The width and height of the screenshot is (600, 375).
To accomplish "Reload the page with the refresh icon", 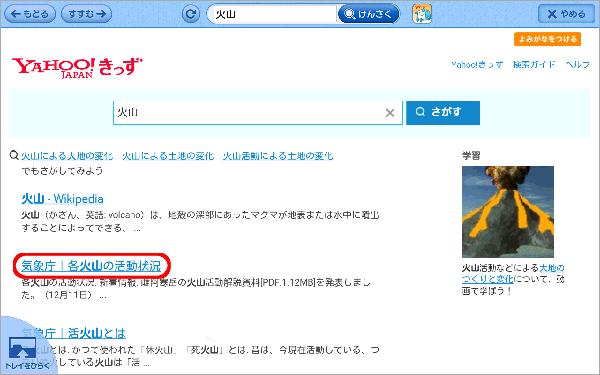I will pyautogui.click(x=191, y=14).
